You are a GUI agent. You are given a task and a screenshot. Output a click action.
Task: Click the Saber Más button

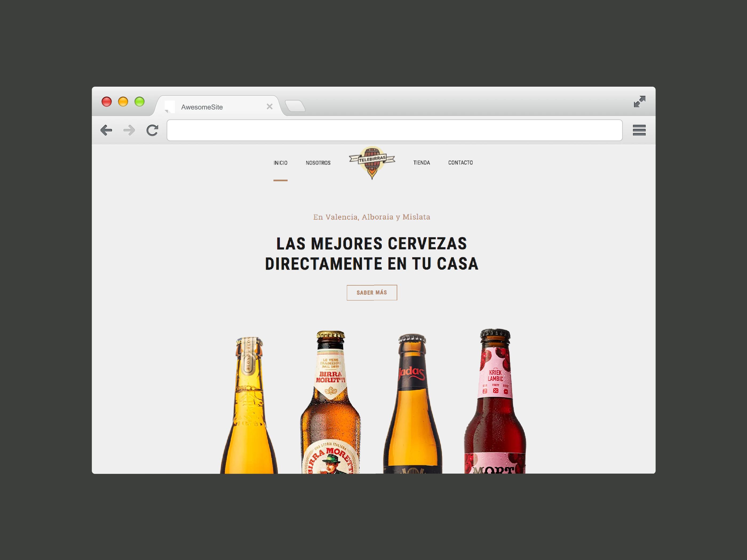click(x=372, y=293)
